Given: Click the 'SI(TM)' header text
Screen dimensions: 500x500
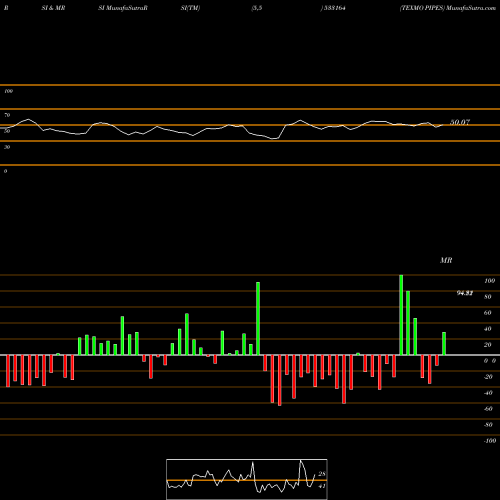Looking at the screenshot, I should coord(190,8).
